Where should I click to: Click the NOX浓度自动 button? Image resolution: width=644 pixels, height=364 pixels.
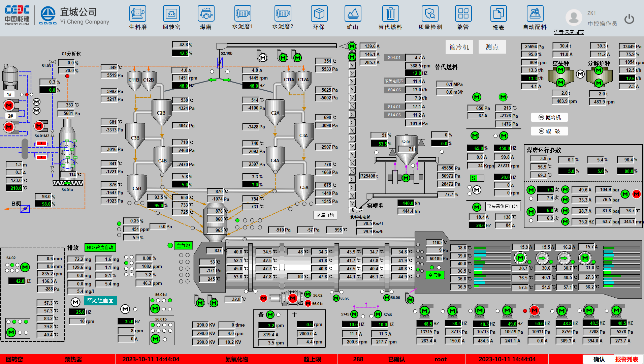100,247
